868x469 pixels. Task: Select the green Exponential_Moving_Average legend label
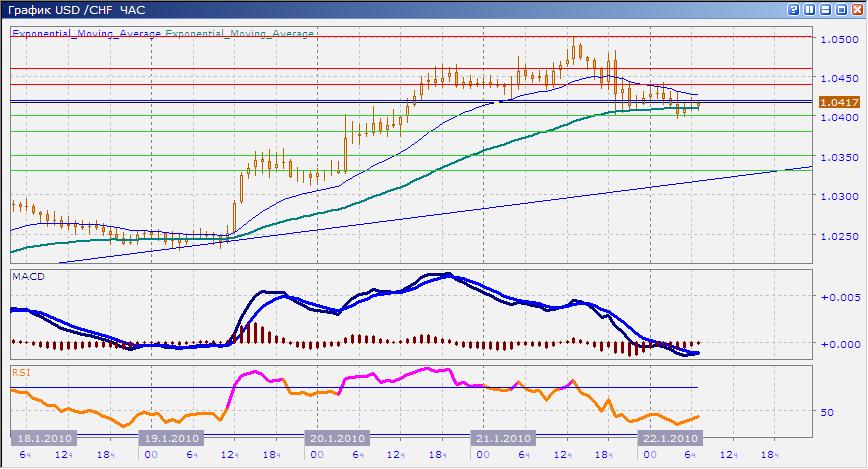pyautogui.click(x=240, y=33)
